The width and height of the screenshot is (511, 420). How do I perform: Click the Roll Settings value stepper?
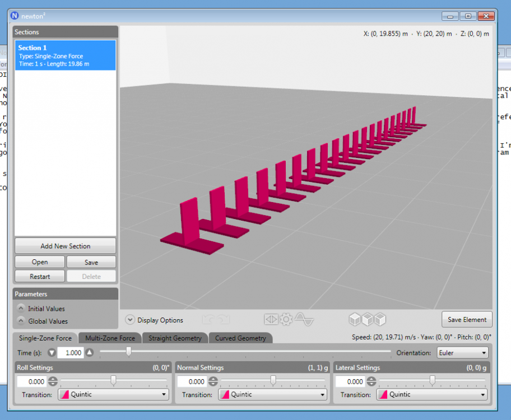(53, 381)
